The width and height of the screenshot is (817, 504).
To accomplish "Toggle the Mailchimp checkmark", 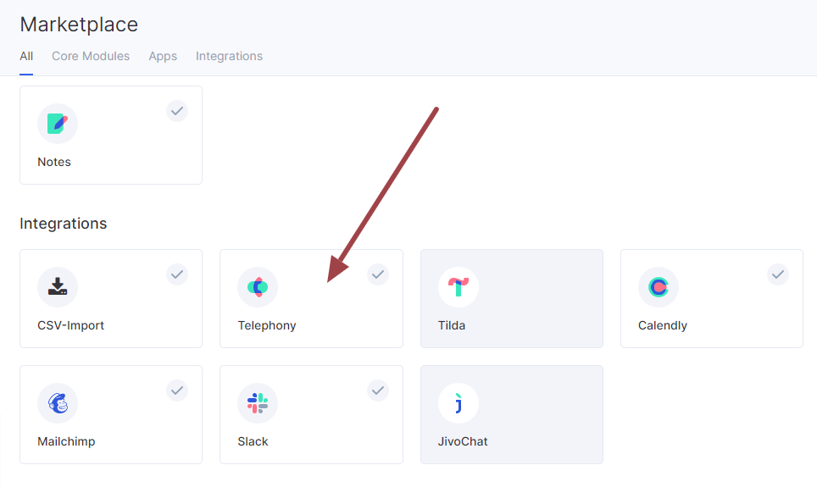I will (x=177, y=390).
